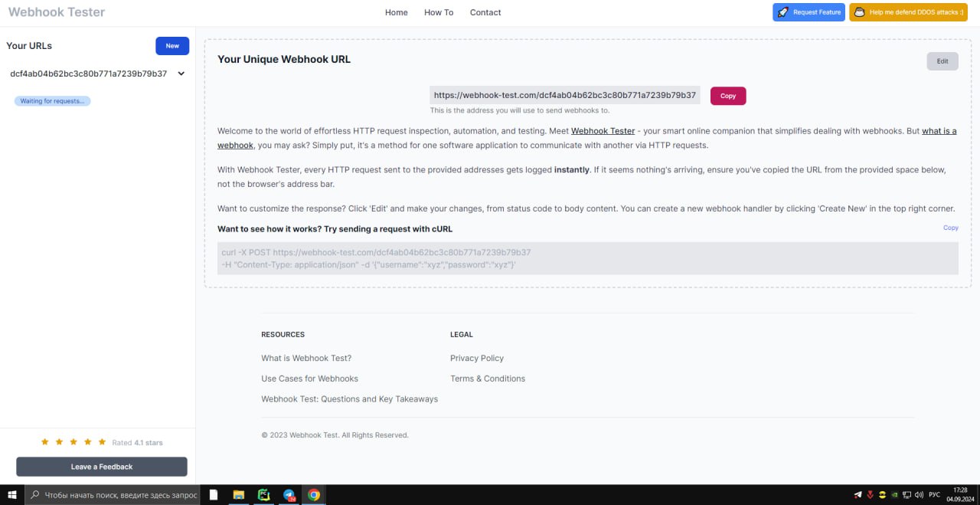Screen dimensions: 980x505
Task: Click the volume speaker tray icon
Action: 919,495
